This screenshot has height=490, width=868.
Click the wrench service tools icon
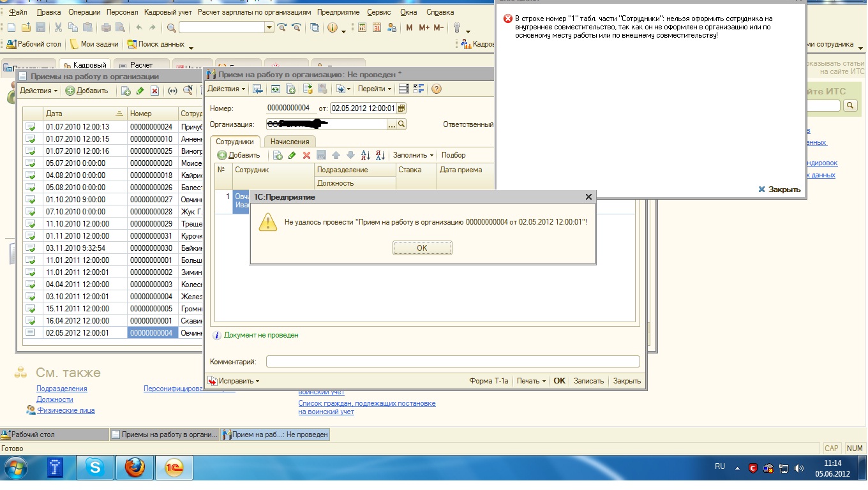click(457, 27)
